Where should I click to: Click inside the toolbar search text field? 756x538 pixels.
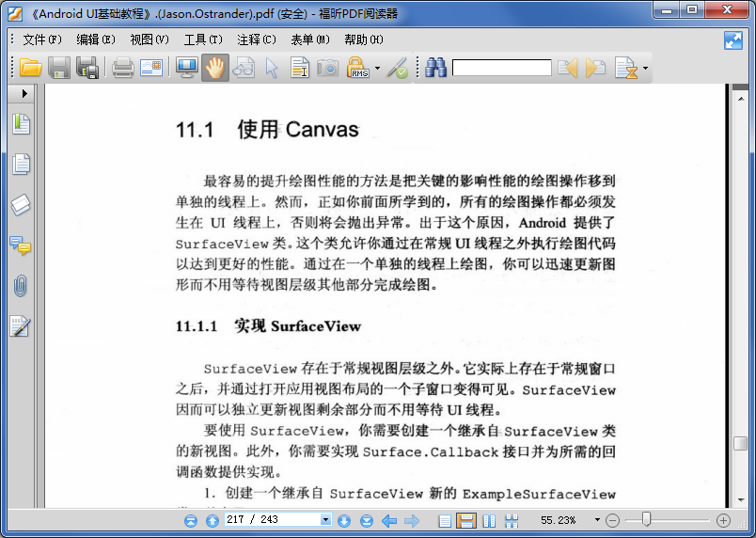coord(501,68)
